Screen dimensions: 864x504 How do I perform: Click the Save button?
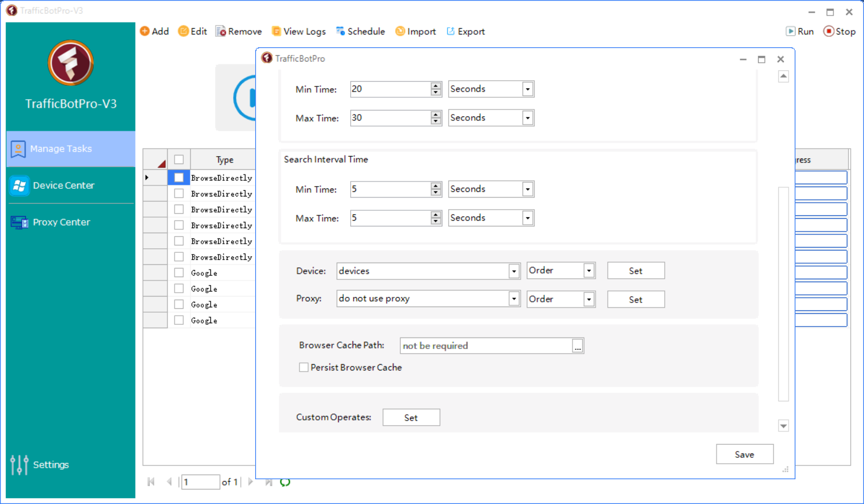[745, 454]
